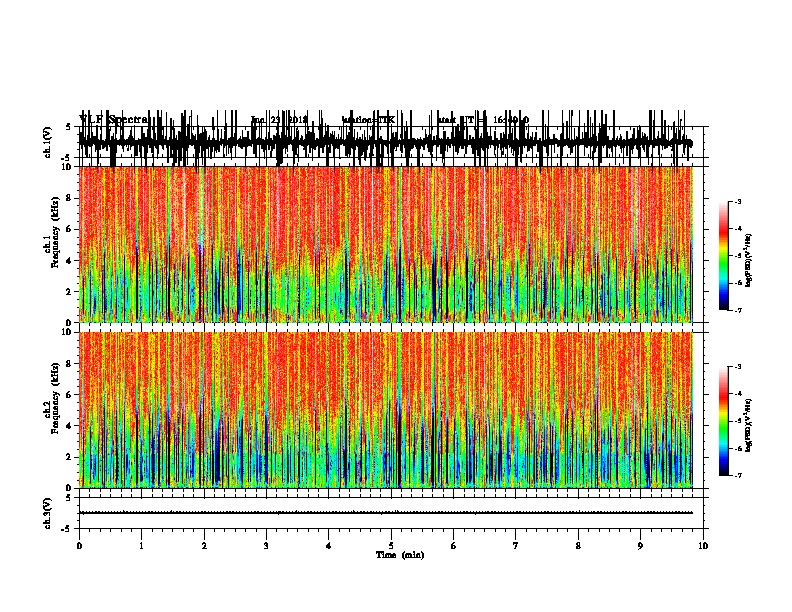Click the ch.2 spectrogram panel
792x612 pixels.
tap(385, 410)
